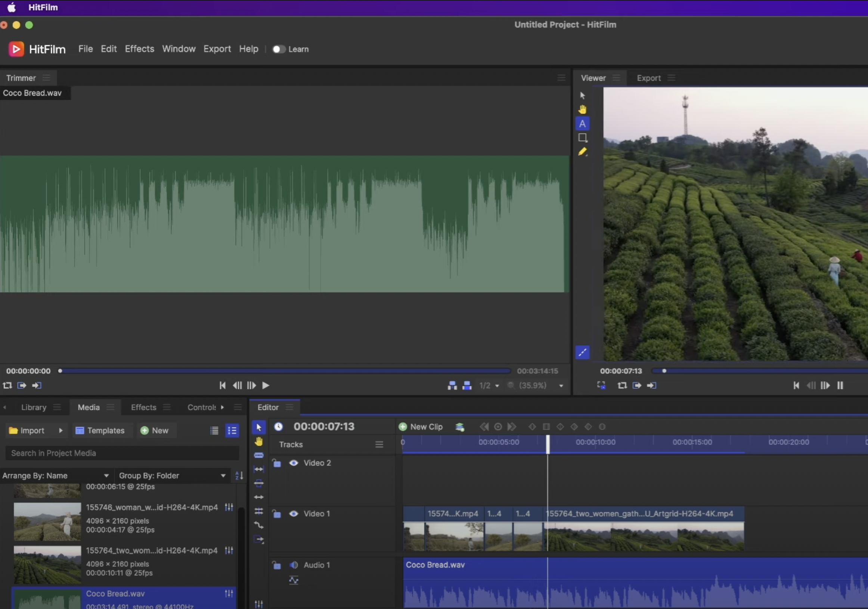The width and height of the screenshot is (868, 609).
Task: Switch media list to detail view icon
Action: (x=232, y=430)
